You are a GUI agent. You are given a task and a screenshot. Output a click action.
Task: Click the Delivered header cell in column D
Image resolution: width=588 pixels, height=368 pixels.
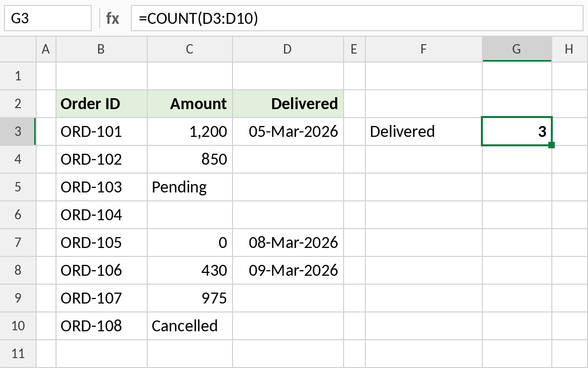(x=288, y=104)
